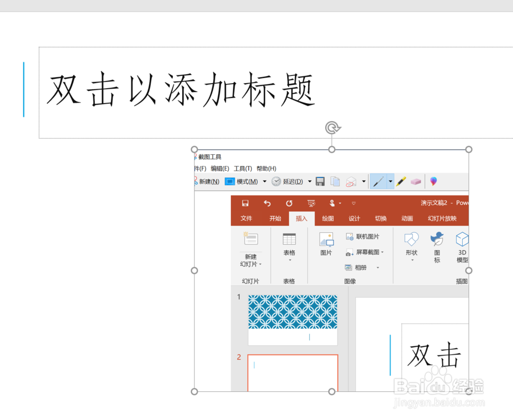Click the 表格 table icon in ribbon
Image resolution: width=513 pixels, height=420 pixels.
289,239
